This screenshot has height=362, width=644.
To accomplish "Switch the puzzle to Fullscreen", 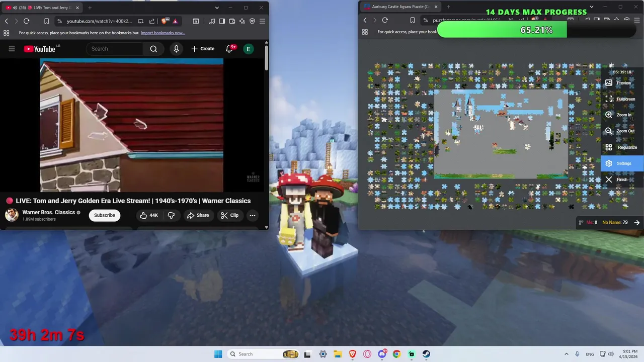I will [622, 99].
